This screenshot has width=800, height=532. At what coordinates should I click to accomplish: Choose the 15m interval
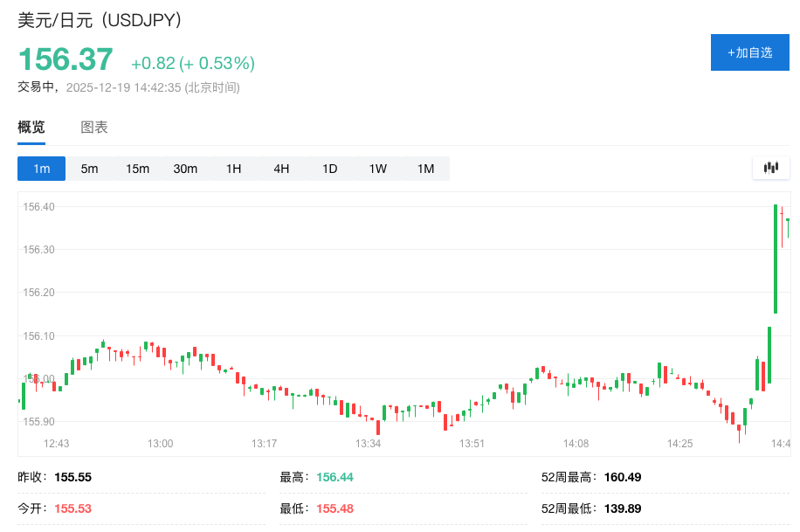137,169
